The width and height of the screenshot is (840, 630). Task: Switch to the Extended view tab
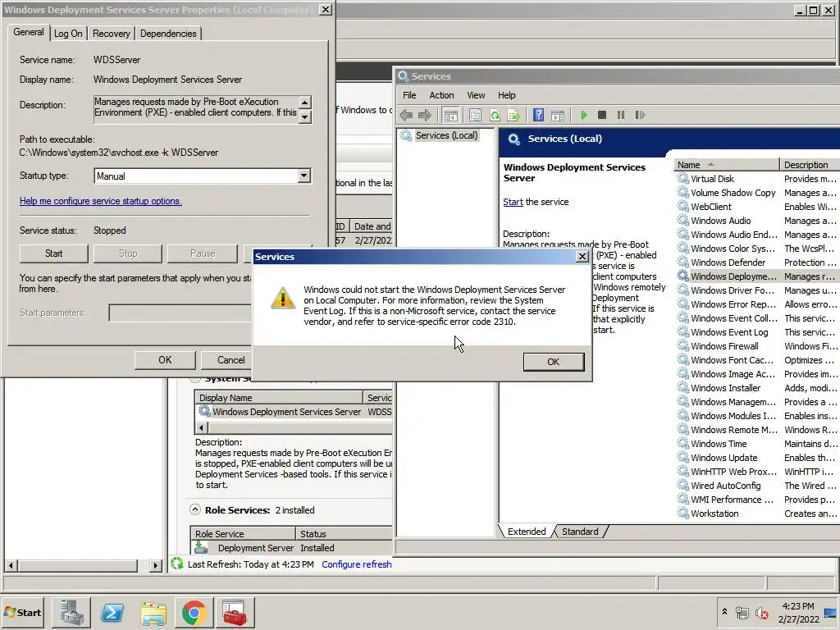(527, 532)
